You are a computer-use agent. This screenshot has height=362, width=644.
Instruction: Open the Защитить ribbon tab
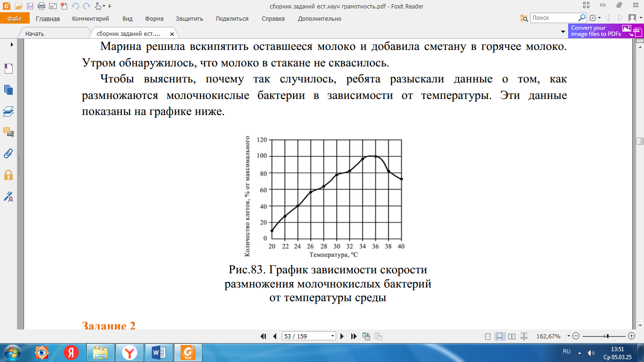pos(190,19)
